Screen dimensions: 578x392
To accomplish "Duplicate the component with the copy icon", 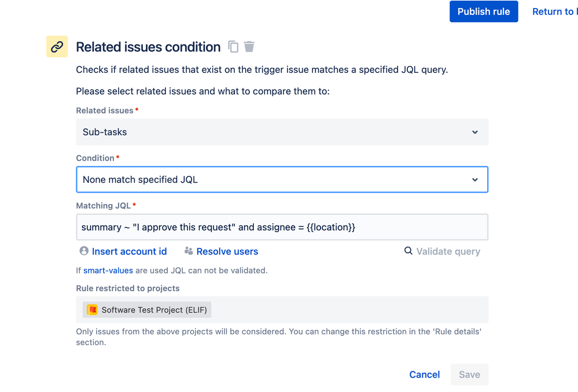I will point(233,47).
